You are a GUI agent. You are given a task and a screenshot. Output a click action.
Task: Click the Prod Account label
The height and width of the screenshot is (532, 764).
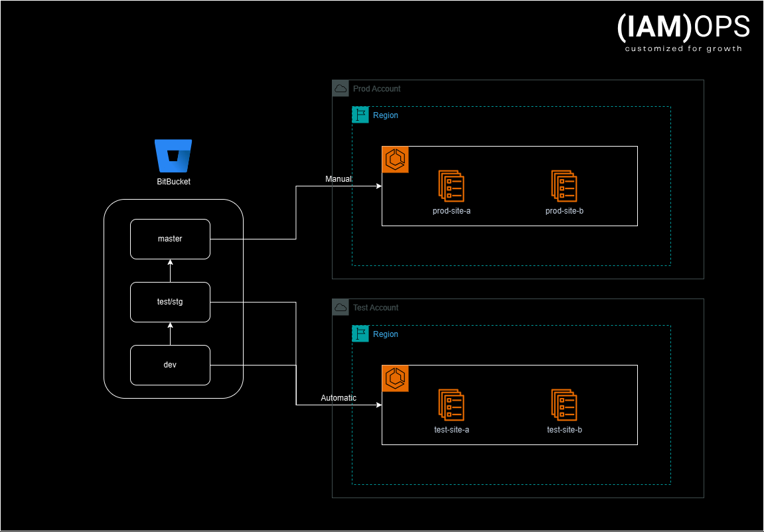point(376,89)
